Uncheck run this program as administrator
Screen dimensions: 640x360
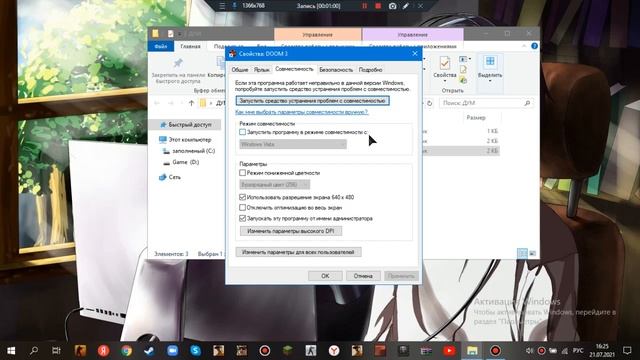(x=242, y=218)
